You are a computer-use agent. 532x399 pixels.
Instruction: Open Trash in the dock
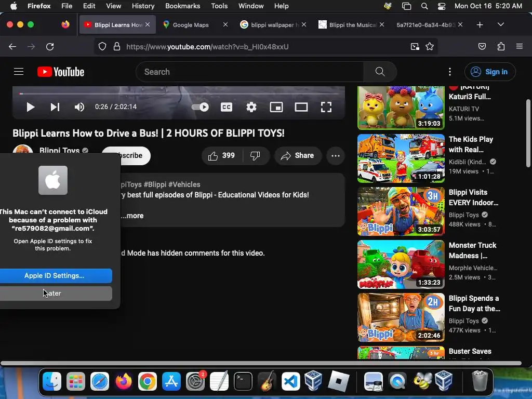(480, 381)
